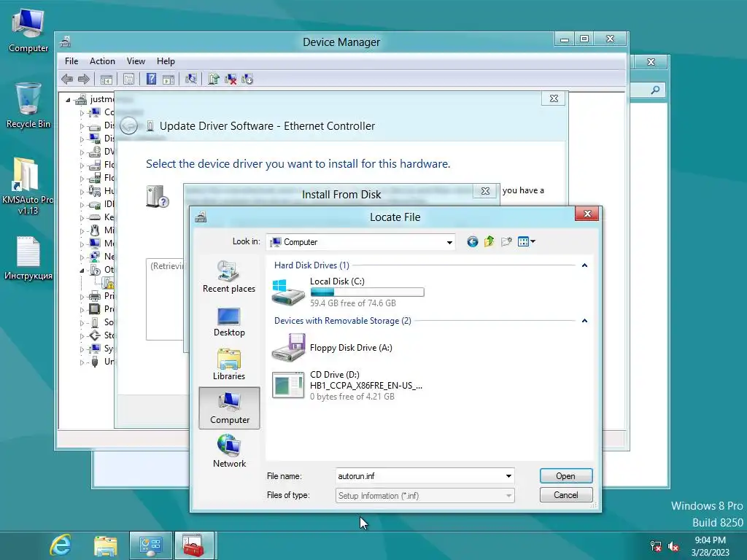Click the Control Panel taskbar button

click(x=151, y=545)
